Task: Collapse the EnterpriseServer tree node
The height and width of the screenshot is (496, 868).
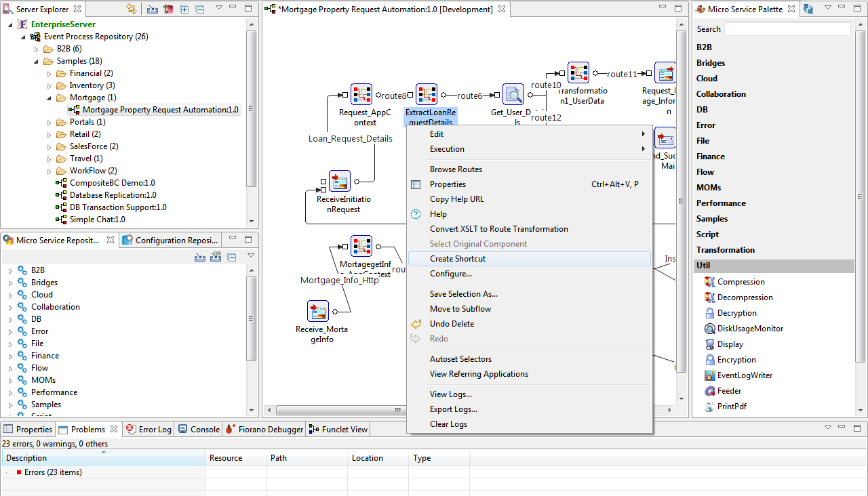Action: (10, 24)
